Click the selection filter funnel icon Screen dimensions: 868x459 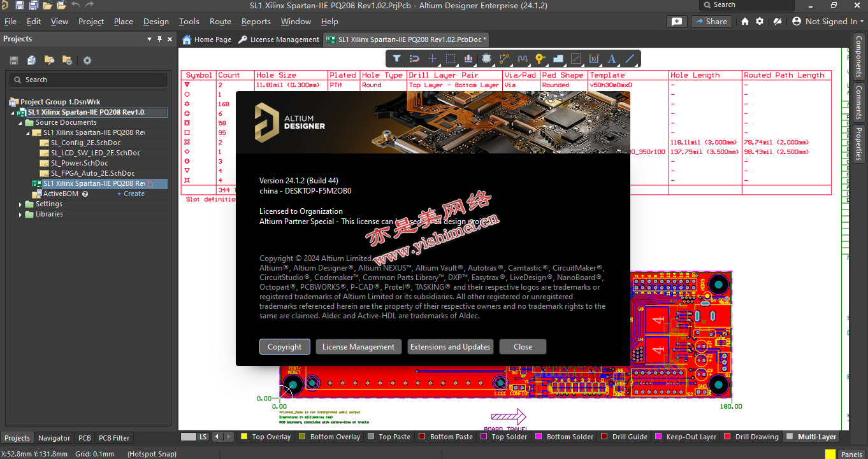pyautogui.click(x=396, y=59)
